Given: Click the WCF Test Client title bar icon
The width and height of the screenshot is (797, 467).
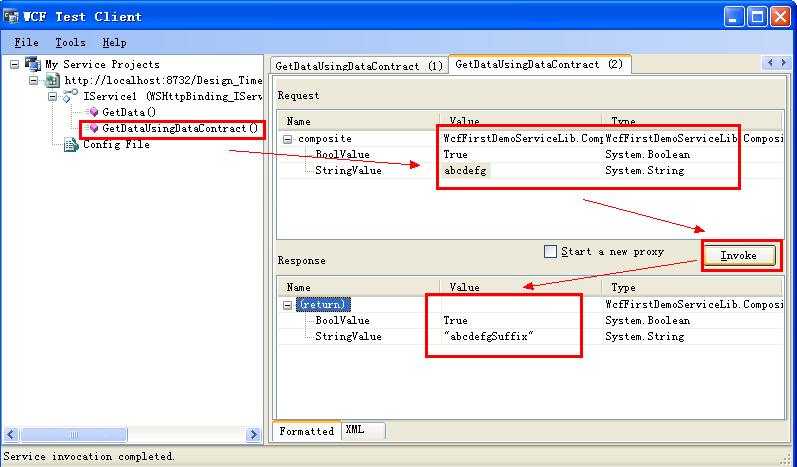Looking at the screenshot, I should [x=12, y=16].
